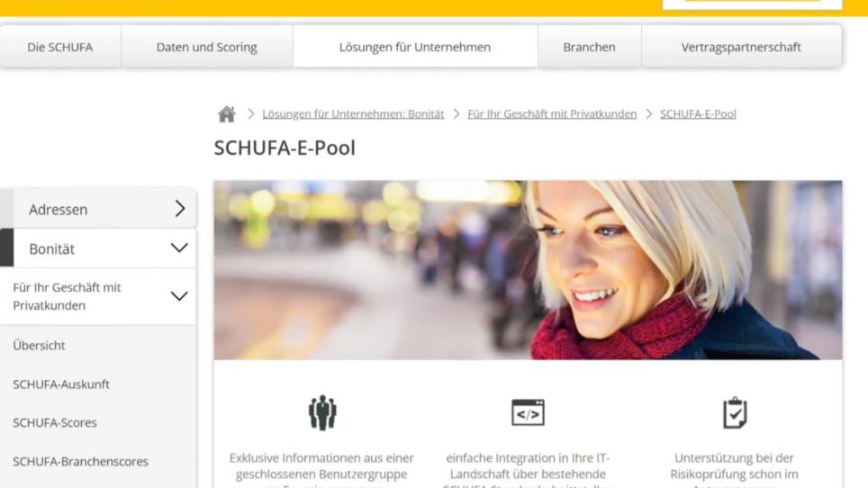Select SCHUFA-Branchenscores sidebar entry

pos(80,462)
